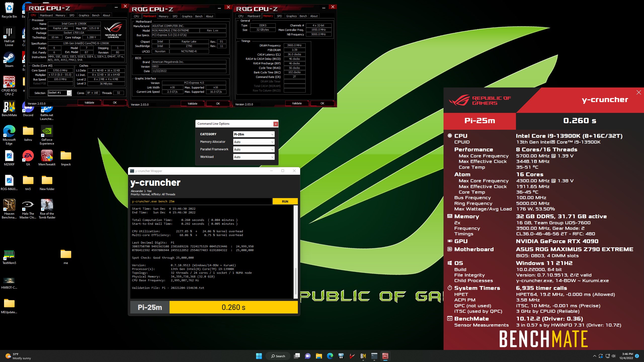Open the me folder on desktop
The image size is (644, 362).
66,257
